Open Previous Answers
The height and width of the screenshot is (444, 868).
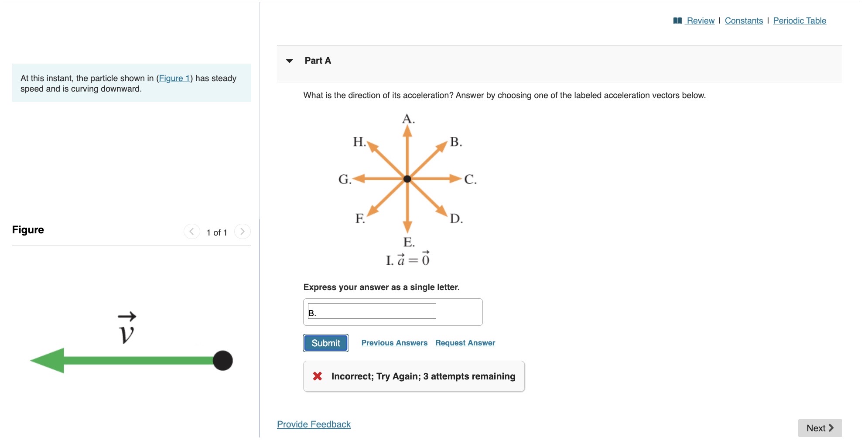tap(394, 343)
